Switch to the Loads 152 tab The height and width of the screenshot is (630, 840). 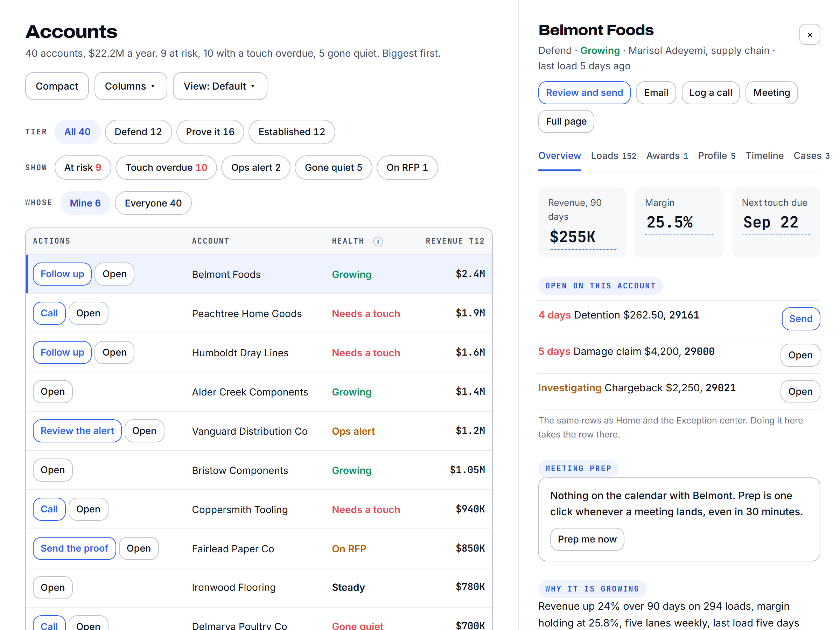[613, 156]
